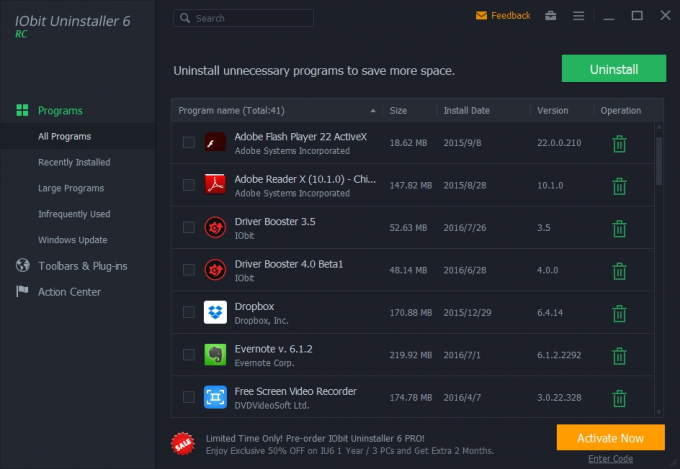Show Recently Installed programs
680x469 pixels.
74,162
